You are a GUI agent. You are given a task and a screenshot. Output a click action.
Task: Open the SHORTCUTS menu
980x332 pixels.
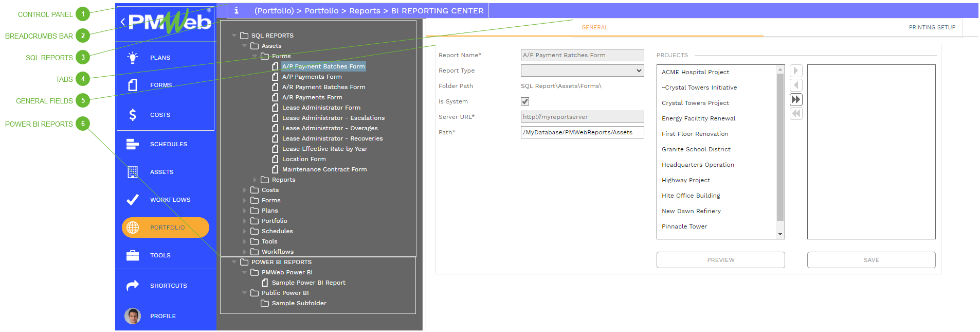click(169, 286)
